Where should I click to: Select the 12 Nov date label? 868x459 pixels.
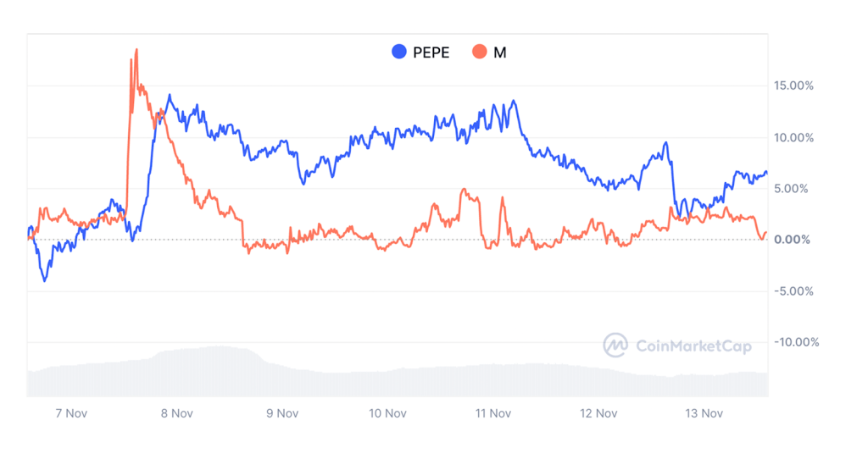click(x=598, y=414)
